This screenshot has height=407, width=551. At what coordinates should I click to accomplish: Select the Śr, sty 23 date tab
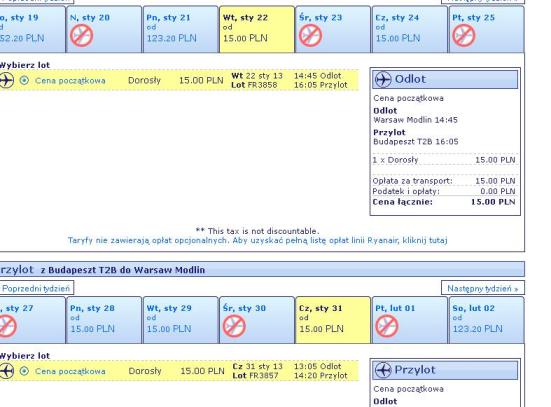(x=333, y=30)
